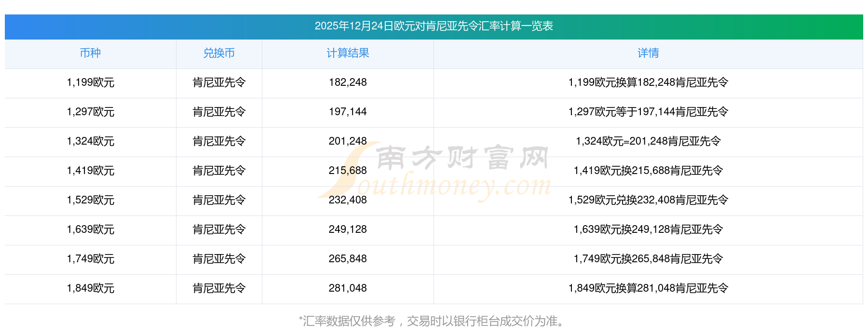Click detail text 1,749欧元换265,848肯尼亚先令
Screen dimensions: 868x336
[648, 259]
